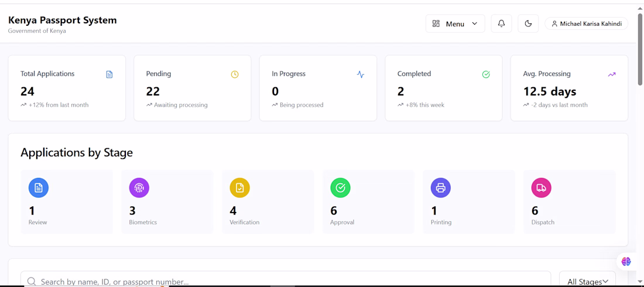The image size is (644, 287).
Task: Click the Dispatch label
Action: pos(543,222)
